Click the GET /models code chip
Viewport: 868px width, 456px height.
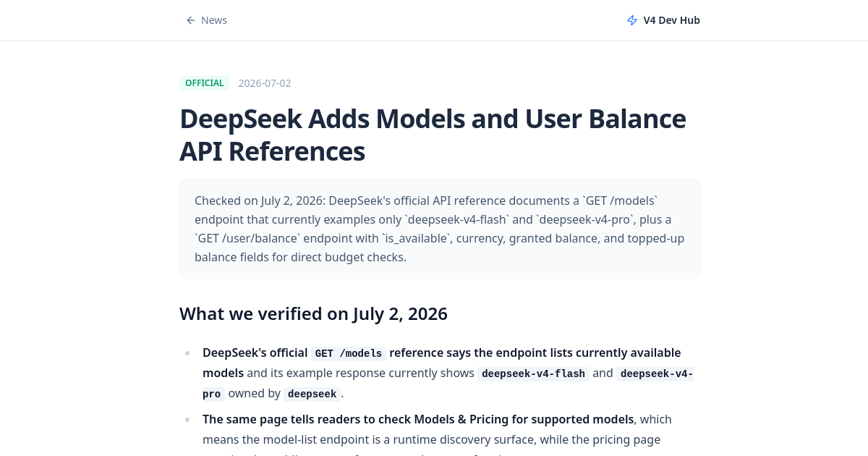point(349,353)
